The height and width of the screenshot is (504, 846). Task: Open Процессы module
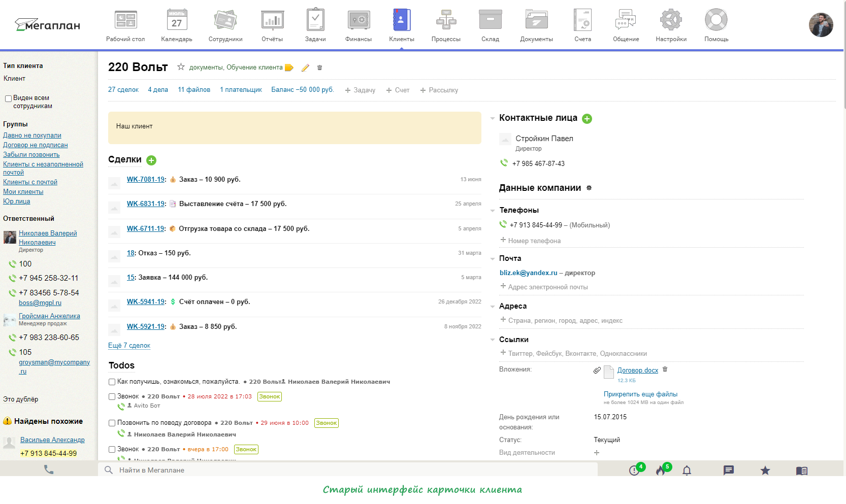tap(446, 25)
